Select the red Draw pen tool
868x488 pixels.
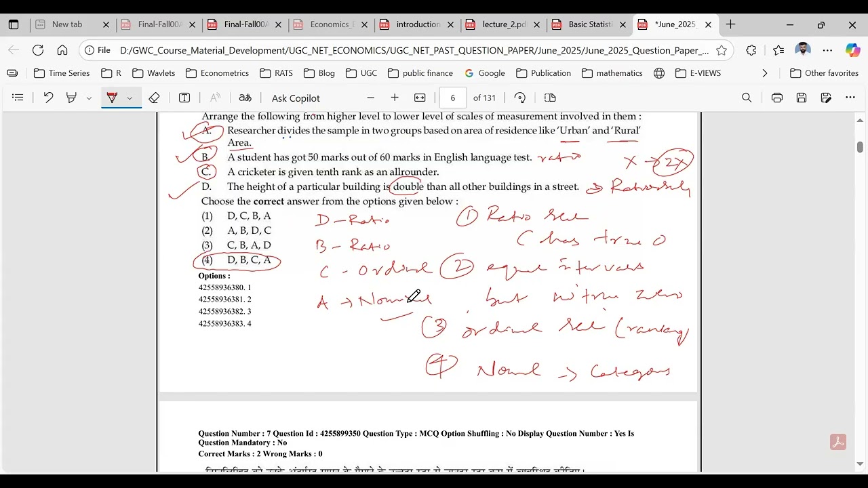112,98
